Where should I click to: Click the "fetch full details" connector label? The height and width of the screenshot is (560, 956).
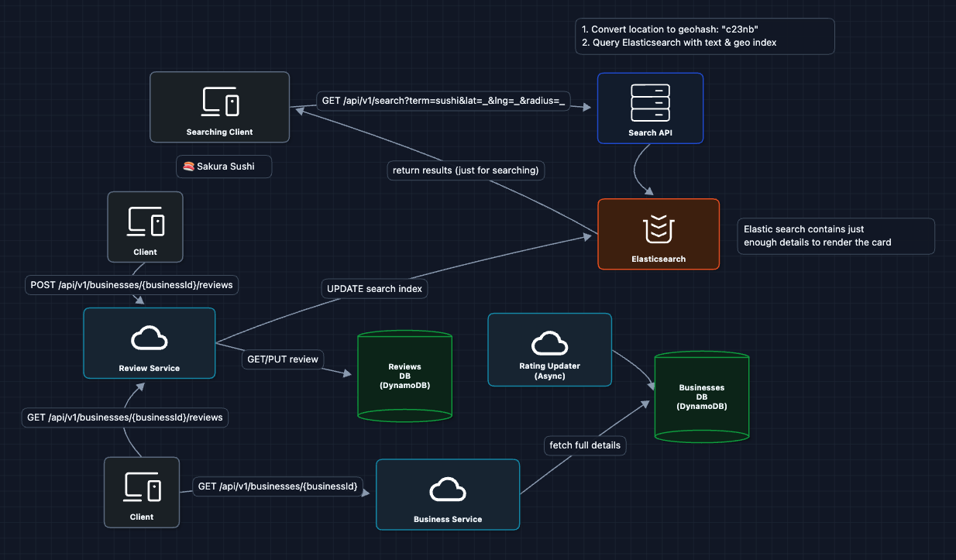tap(584, 445)
